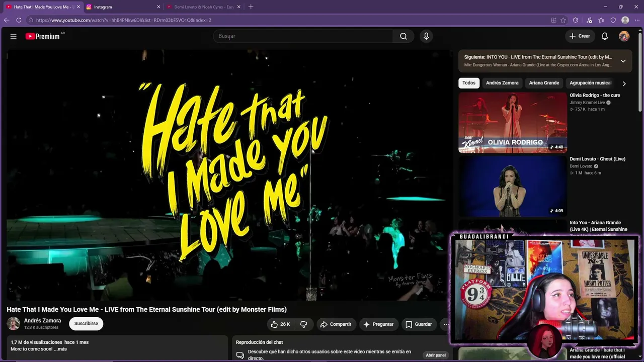Select the video title 'Hate That I Made You Love Me - LIVE'
644x362 pixels.
(146, 309)
